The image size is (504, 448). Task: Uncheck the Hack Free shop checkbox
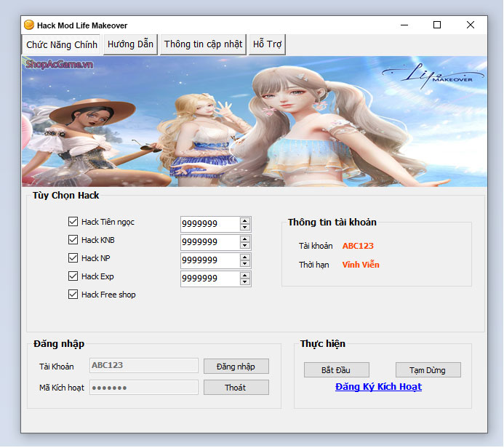73,294
